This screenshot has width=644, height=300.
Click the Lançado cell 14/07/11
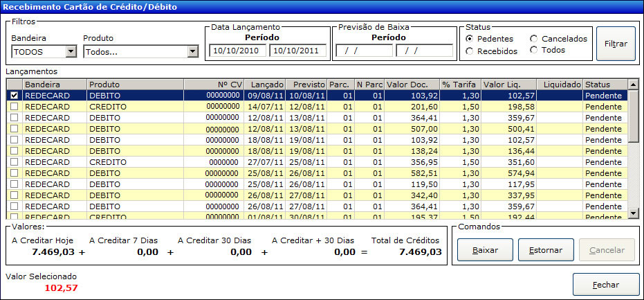(266, 107)
